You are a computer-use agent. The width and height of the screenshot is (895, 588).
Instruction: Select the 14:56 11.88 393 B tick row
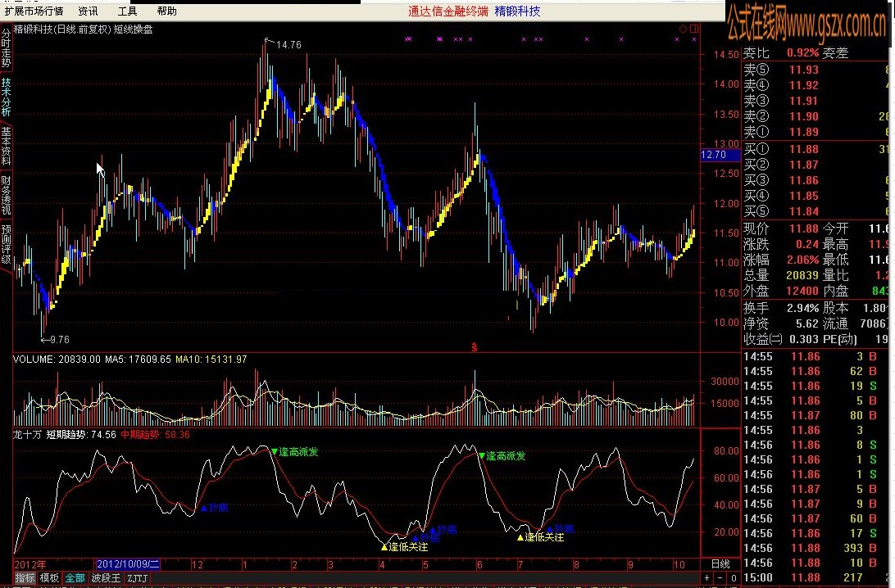(x=817, y=548)
